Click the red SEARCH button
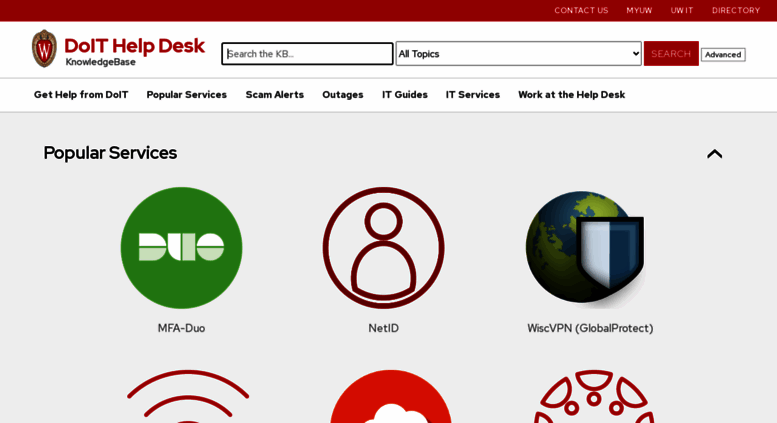 coord(671,53)
